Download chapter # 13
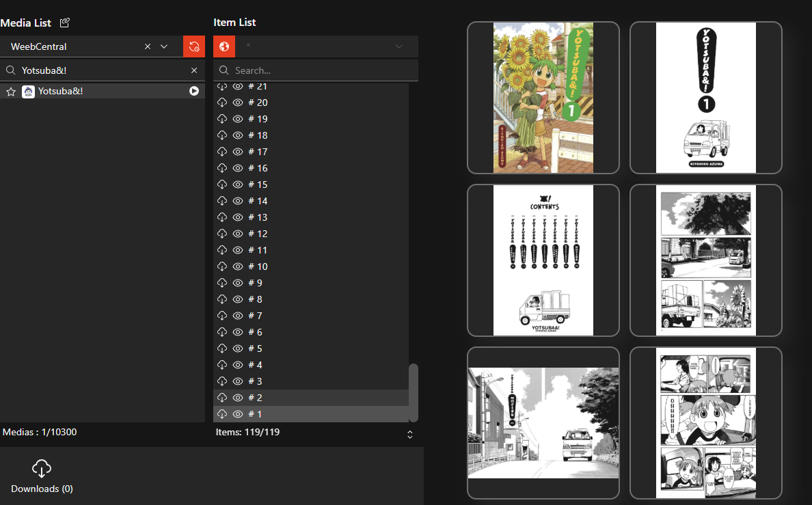812x505 pixels. click(x=222, y=217)
